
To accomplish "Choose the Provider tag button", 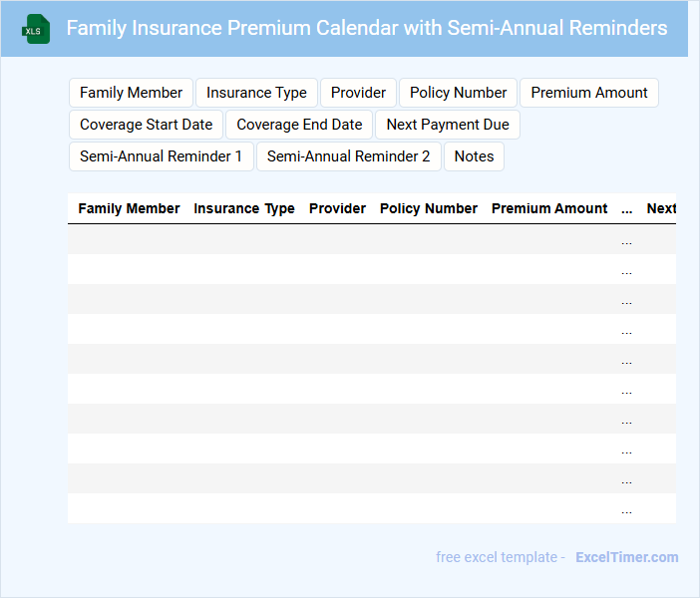I will click(x=358, y=93).
